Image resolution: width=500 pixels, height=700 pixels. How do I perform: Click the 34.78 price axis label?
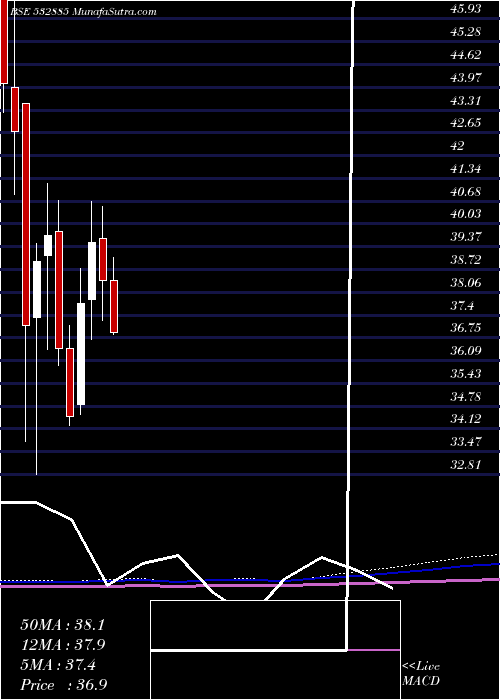point(466,396)
